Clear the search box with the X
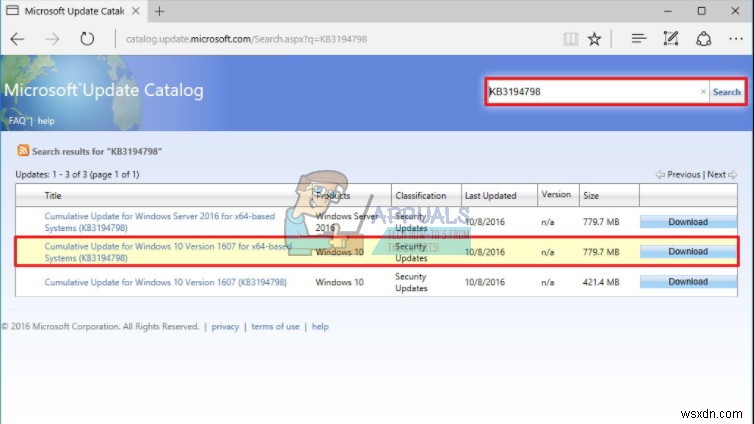This screenshot has height=424, width=754. 703,91
